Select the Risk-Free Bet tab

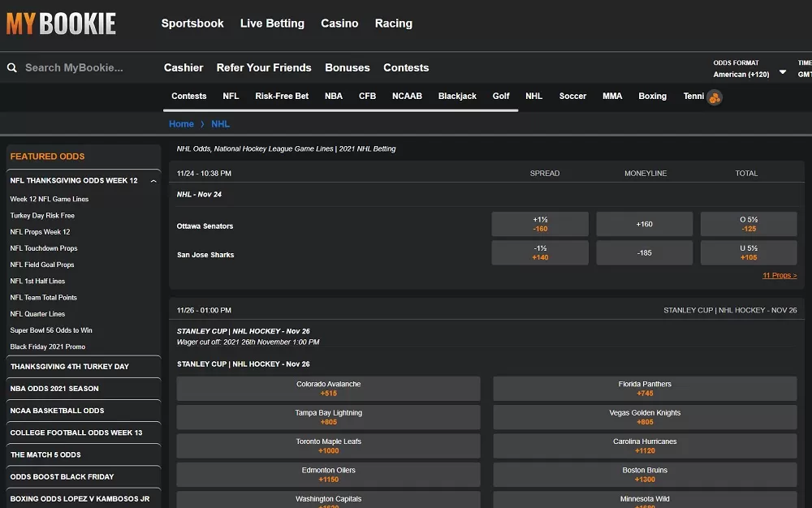click(282, 97)
